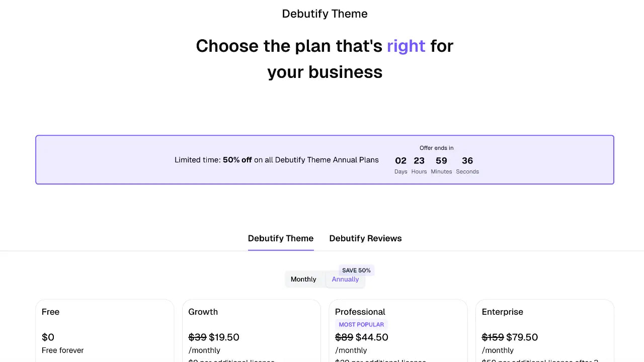Click the Growth plan $19.50 price

225,337
